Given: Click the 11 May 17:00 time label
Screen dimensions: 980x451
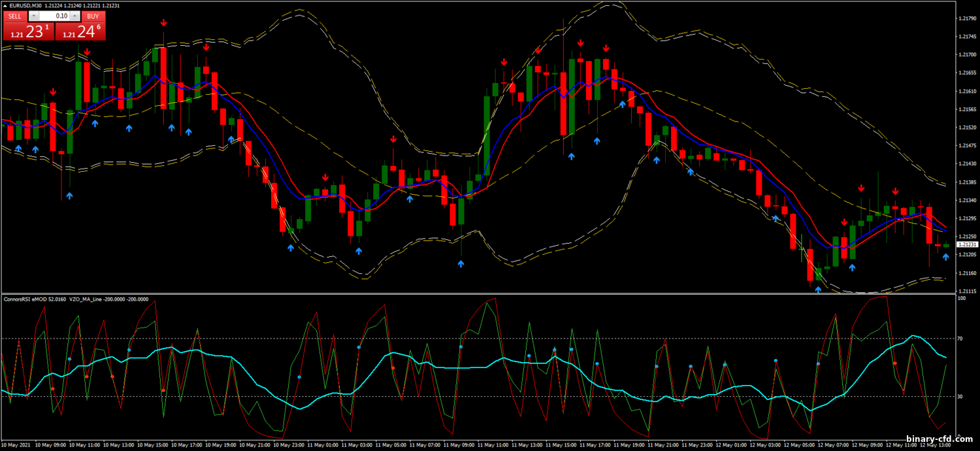Looking at the screenshot, I should (596, 445).
